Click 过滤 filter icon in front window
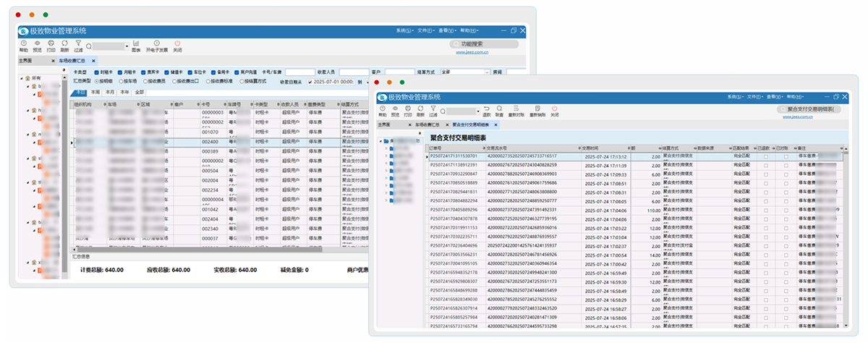 click(433, 111)
